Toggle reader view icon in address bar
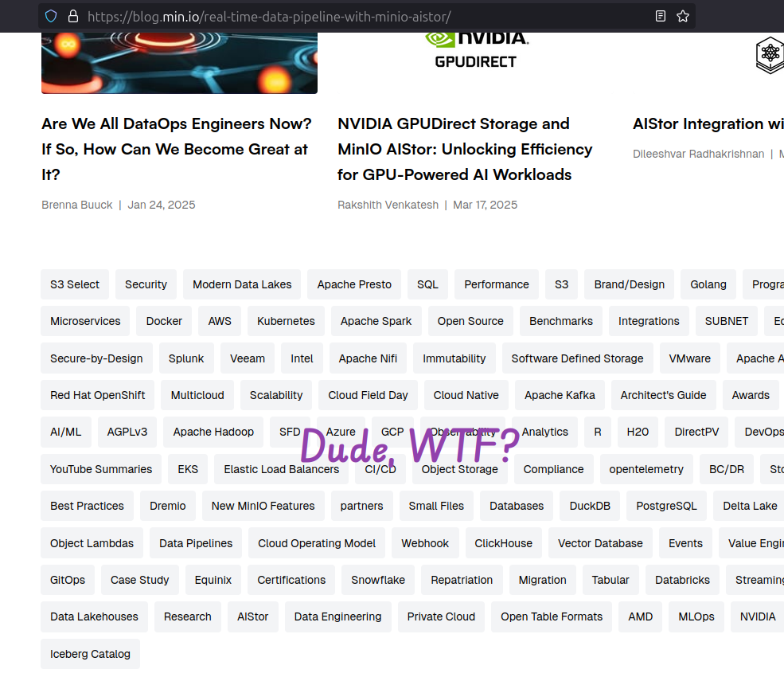This screenshot has width=784, height=681. [x=661, y=17]
